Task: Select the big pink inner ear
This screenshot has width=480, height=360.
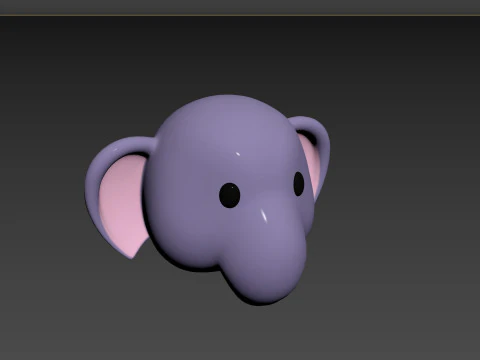Action: click(123, 205)
